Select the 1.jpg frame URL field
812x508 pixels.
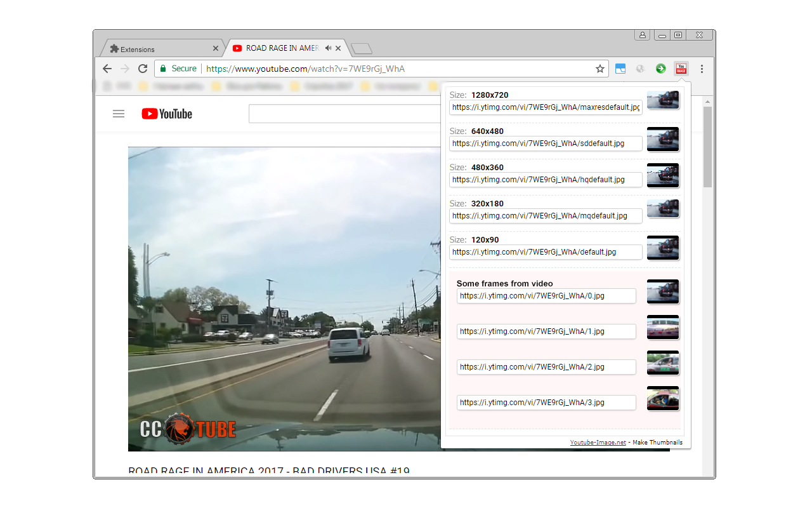(x=546, y=331)
